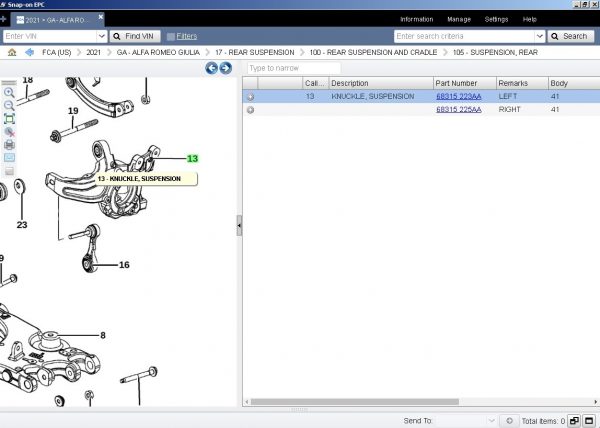The width and height of the screenshot is (600, 428).
Task: Zoom out of the parts diagram
Action: click(x=9, y=105)
